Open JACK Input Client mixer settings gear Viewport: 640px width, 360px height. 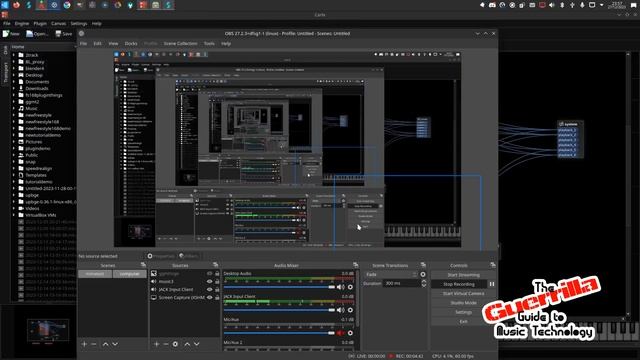click(x=350, y=310)
